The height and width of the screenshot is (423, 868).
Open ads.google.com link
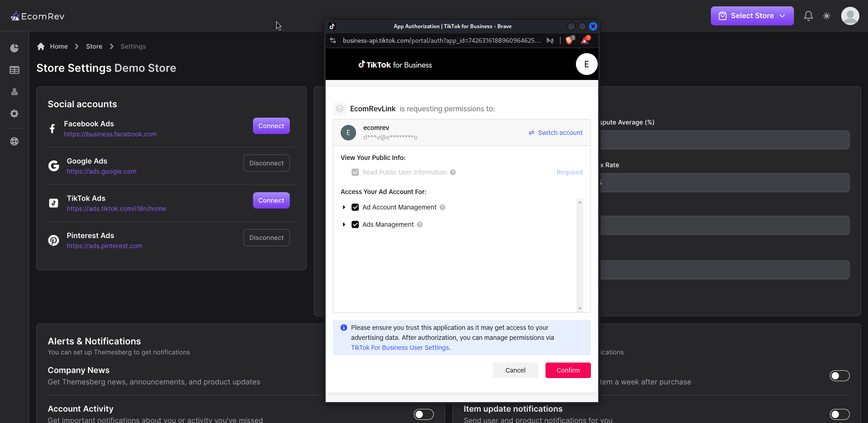[x=101, y=171]
